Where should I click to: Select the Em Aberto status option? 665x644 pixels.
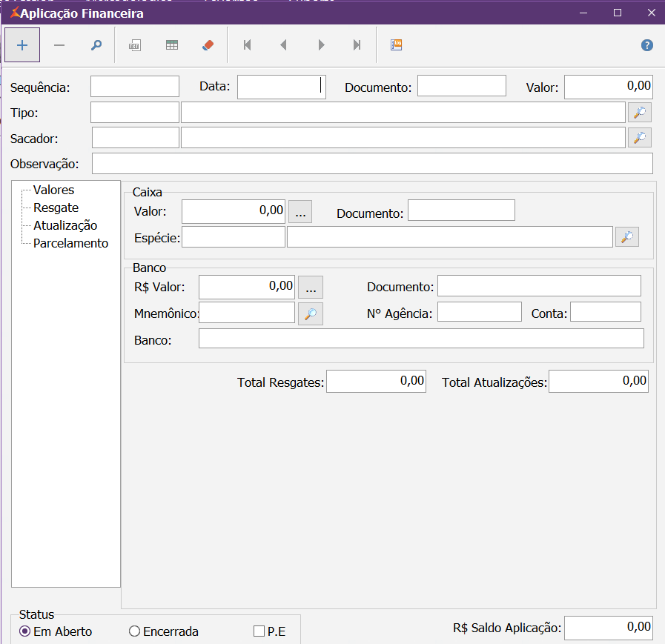coord(25,631)
